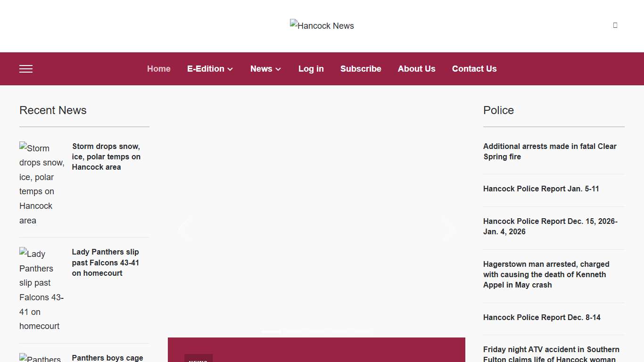Open the Lady Panthers article thumbnail
Viewport: 644px width, 362px height.
(x=42, y=289)
